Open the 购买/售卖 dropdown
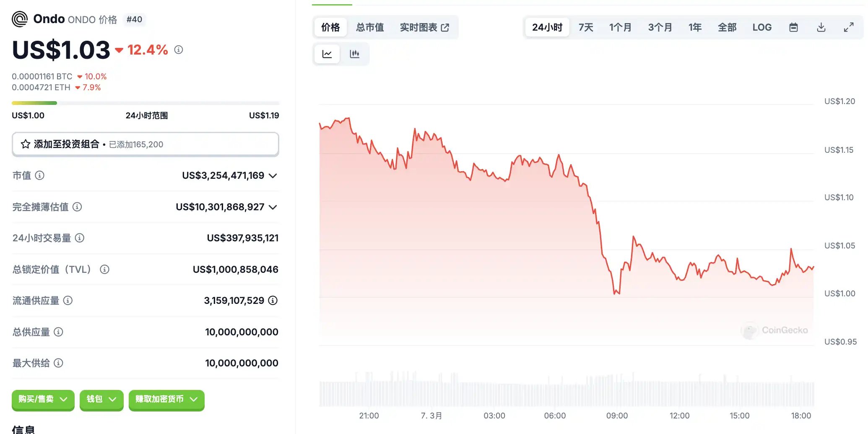This screenshot has width=868, height=434. 43,399
